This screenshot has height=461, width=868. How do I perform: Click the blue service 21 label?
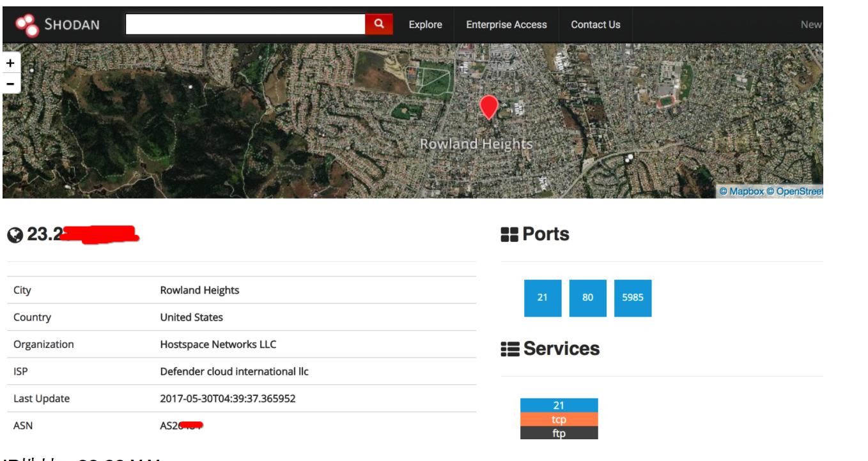[559, 405]
